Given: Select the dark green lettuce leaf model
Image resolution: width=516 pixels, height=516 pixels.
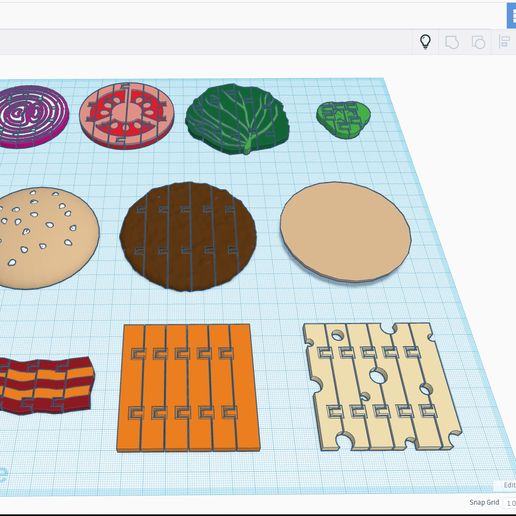Looking at the screenshot, I should [237, 119].
